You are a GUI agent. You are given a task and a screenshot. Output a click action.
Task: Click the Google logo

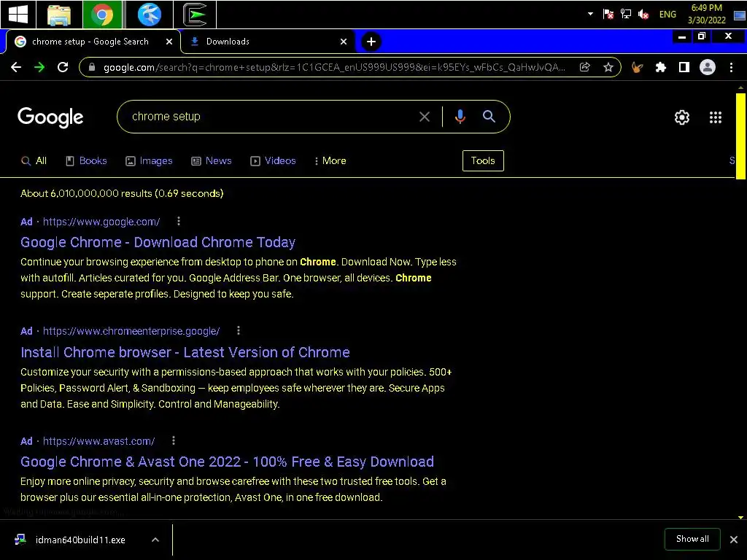point(50,117)
